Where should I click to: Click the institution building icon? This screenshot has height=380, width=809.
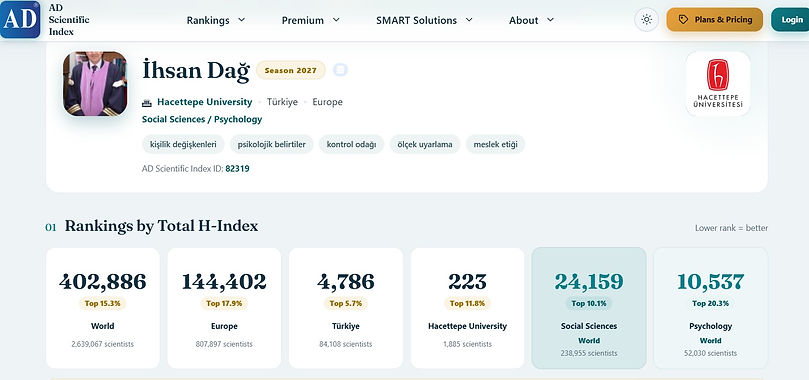coord(147,103)
